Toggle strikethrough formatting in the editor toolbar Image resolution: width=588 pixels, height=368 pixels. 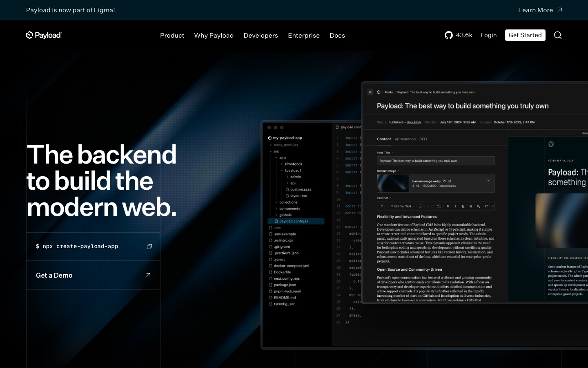(470, 206)
